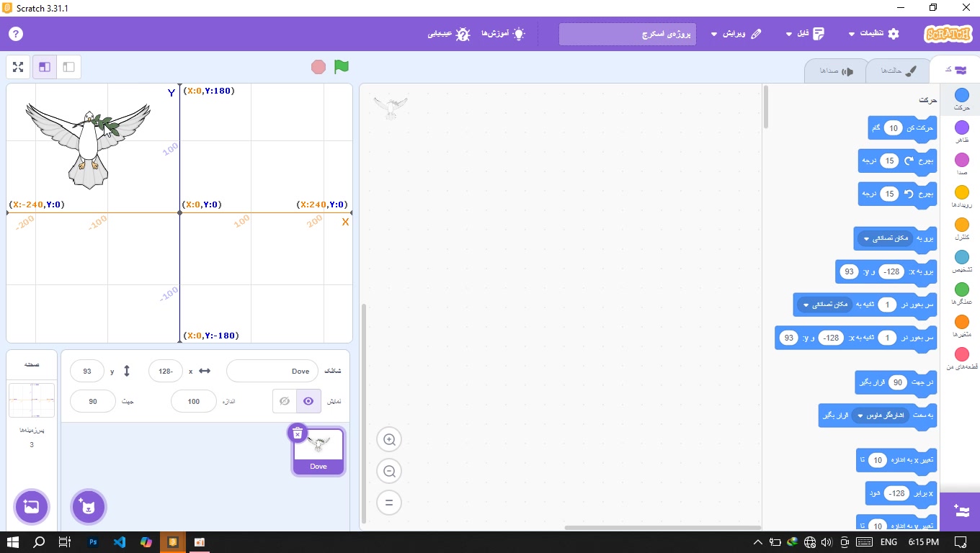Click the -128 value in the set x block
This screenshot has height=553, width=980.
(896, 493)
